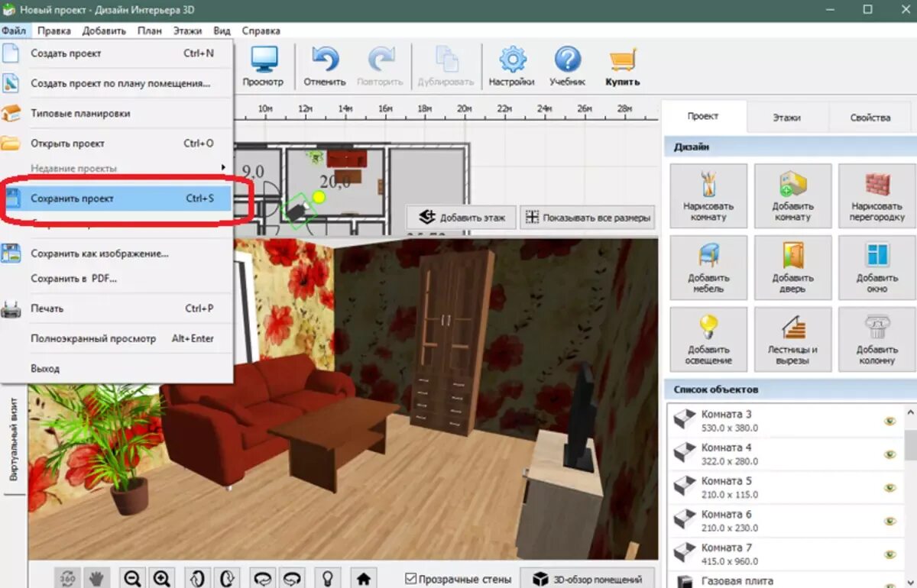This screenshot has height=588, width=917.
Task: Click Добавить этаж button
Action: (x=462, y=217)
